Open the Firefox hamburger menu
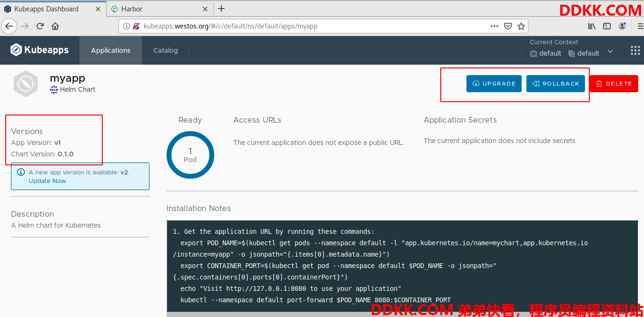644x317 pixels. click(639, 26)
